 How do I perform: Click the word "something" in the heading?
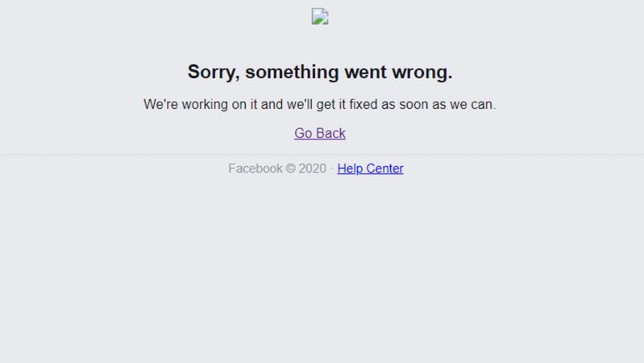292,73
